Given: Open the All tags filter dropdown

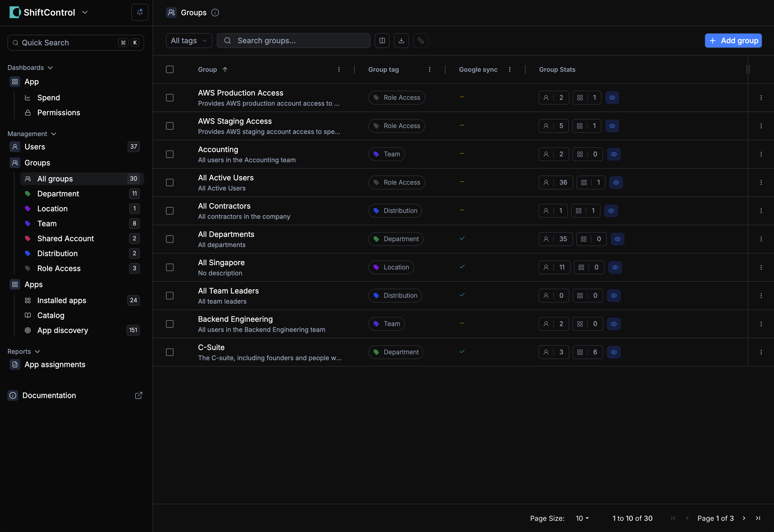Looking at the screenshot, I should pos(189,40).
